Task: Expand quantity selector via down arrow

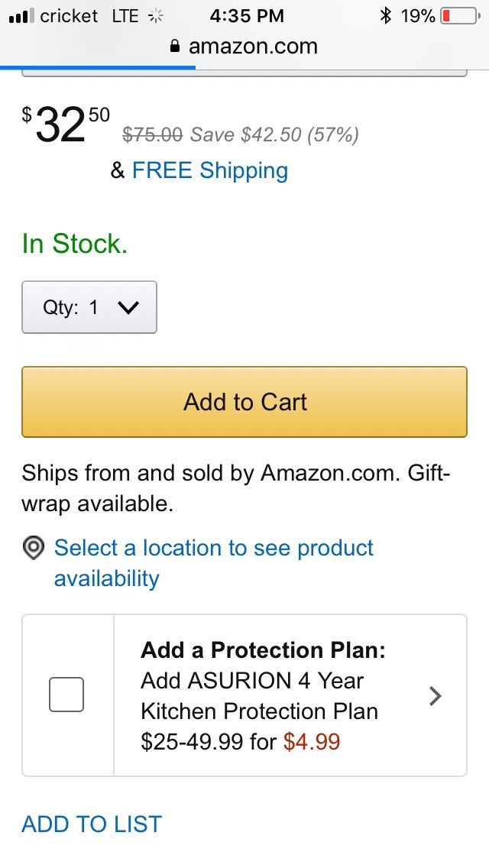Action: pyautogui.click(x=128, y=308)
